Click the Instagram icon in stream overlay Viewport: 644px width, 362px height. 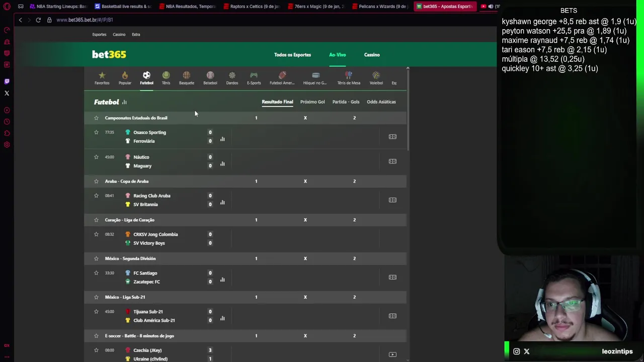point(516,351)
